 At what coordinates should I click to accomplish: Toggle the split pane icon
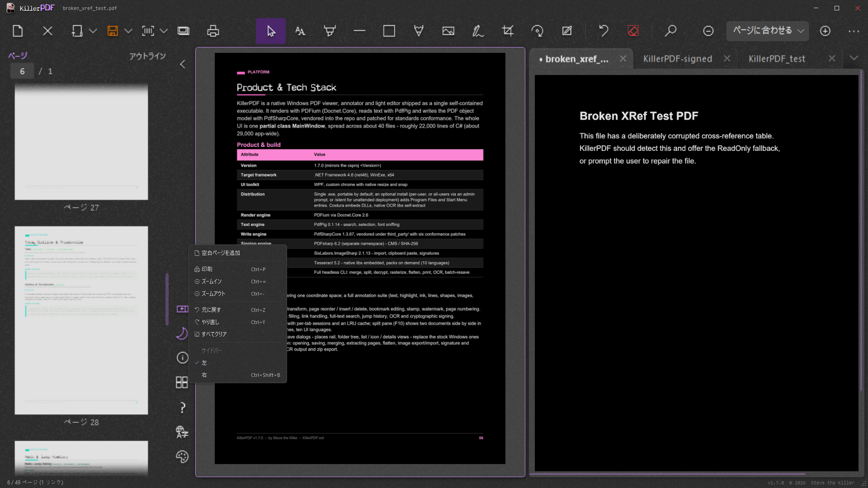[182, 309]
